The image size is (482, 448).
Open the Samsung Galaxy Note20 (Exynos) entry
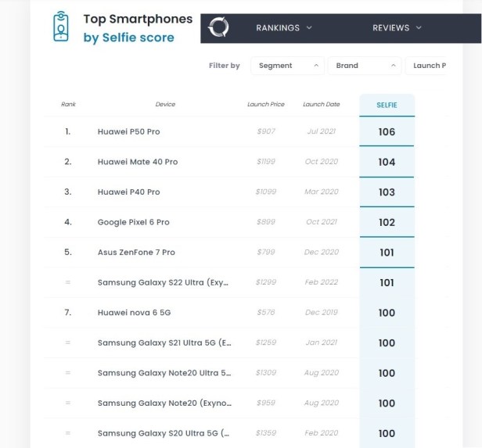click(x=164, y=403)
